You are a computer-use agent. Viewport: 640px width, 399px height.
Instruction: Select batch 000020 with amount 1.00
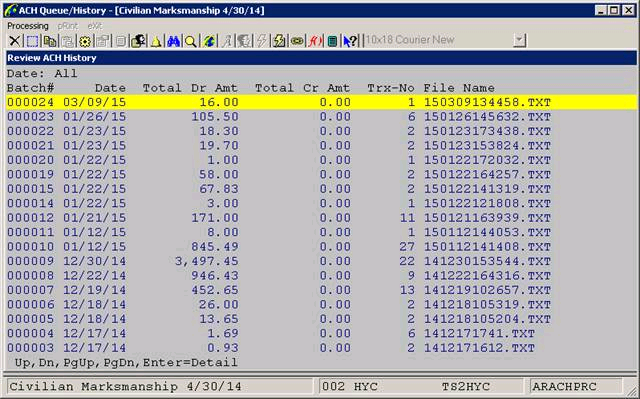click(321, 160)
